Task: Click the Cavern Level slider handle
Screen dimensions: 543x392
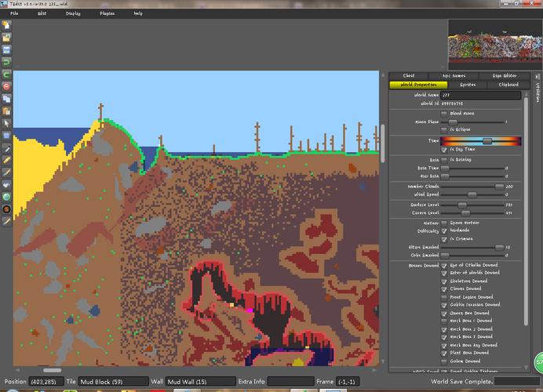Action: 466,213
